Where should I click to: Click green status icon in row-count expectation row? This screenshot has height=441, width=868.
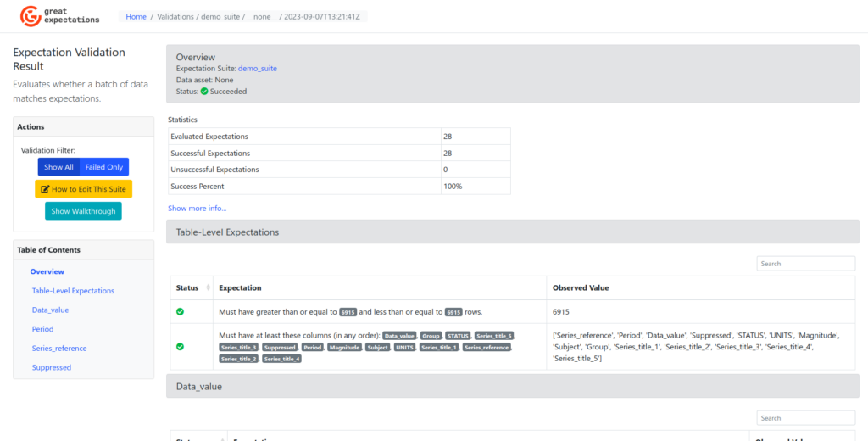tap(180, 312)
